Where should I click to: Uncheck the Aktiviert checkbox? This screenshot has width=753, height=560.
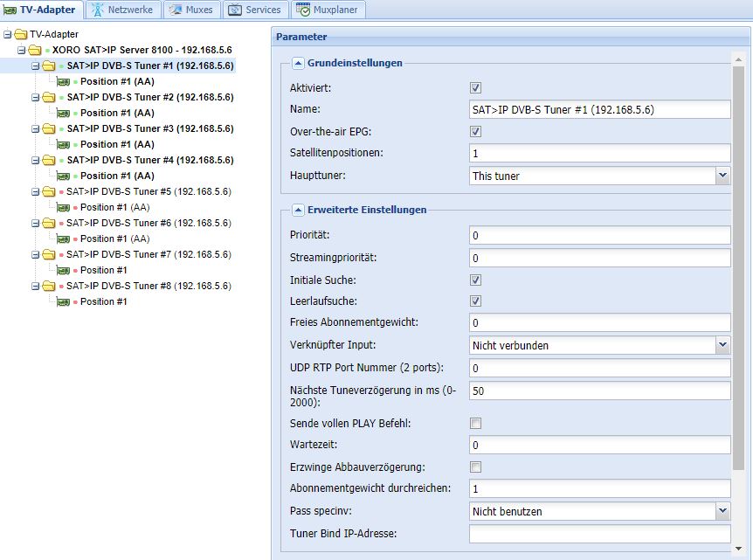[x=475, y=88]
